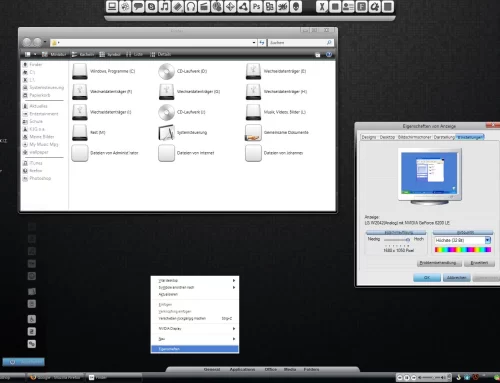The width and height of the screenshot is (500, 383).
Task: Open the movie clapperboard dock icon
Action: pos(204,7)
